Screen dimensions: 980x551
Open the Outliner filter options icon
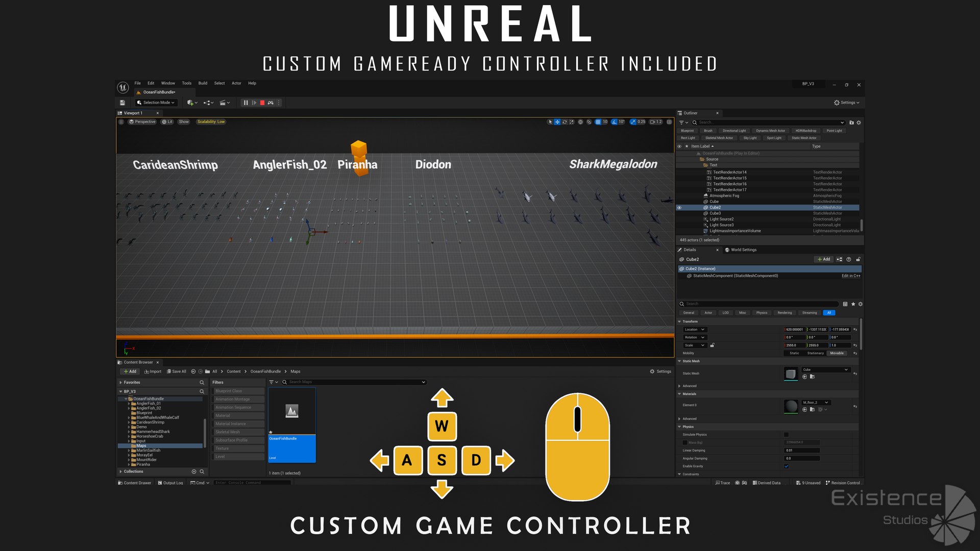(683, 122)
